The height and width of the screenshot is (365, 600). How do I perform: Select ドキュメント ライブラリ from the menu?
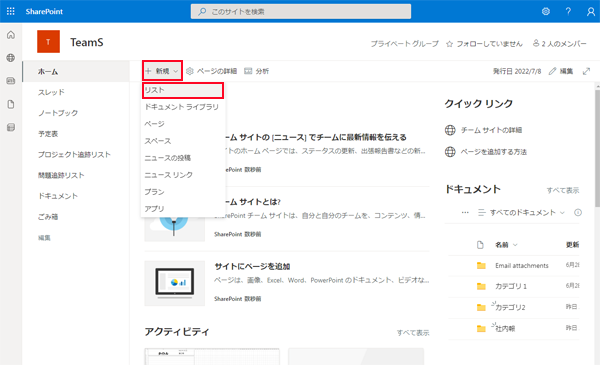pyautogui.click(x=183, y=107)
